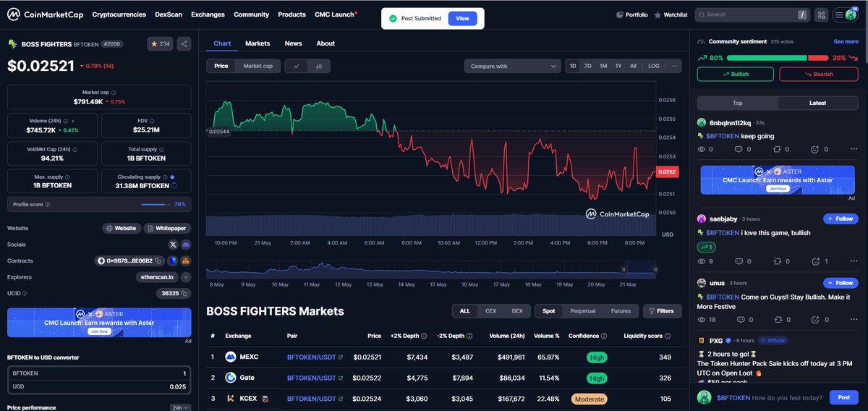The image size is (868, 411).
Task: Open the markets Filters button
Action: coord(662,311)
